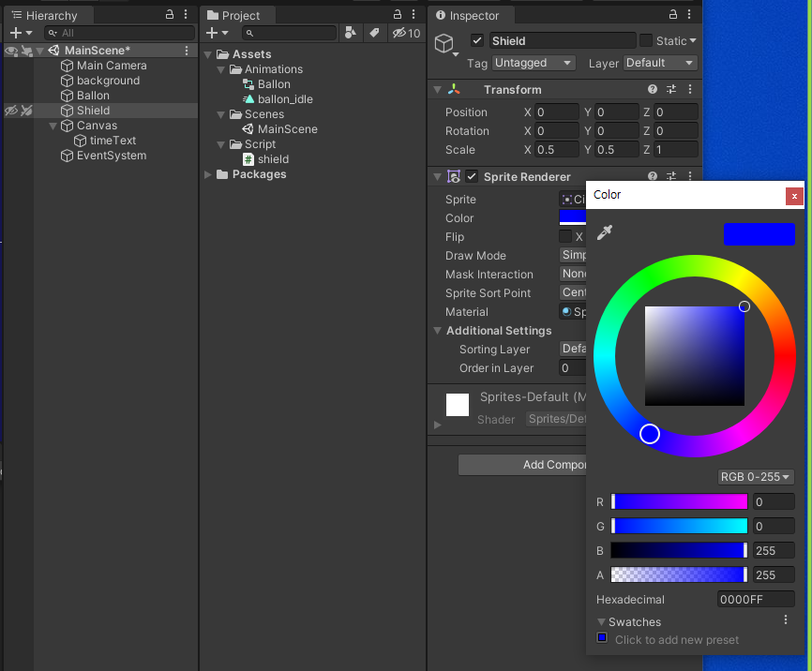Viewport: 812px width, 671px height.
Task: Click the R channel slider
Action: (679, 501)
